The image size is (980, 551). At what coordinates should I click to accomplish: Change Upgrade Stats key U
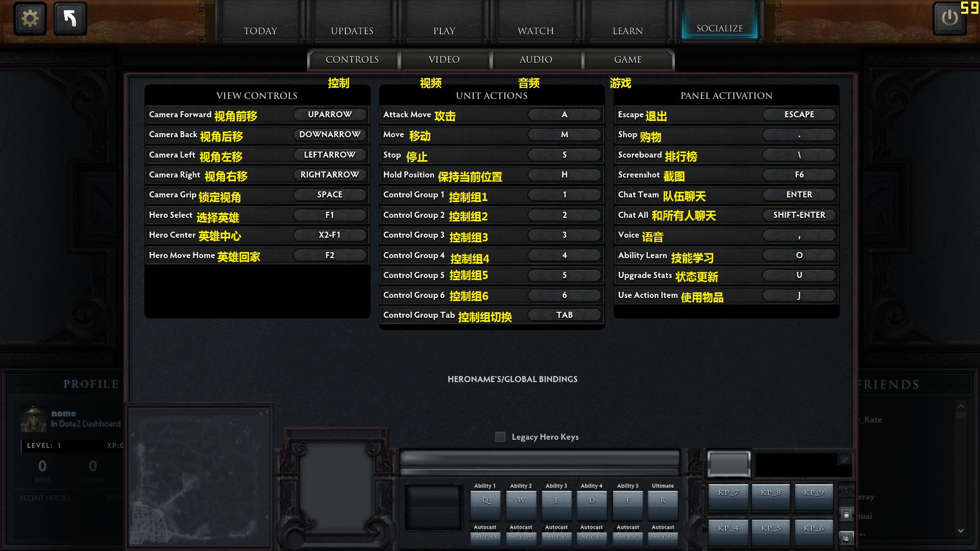point(799,275)
